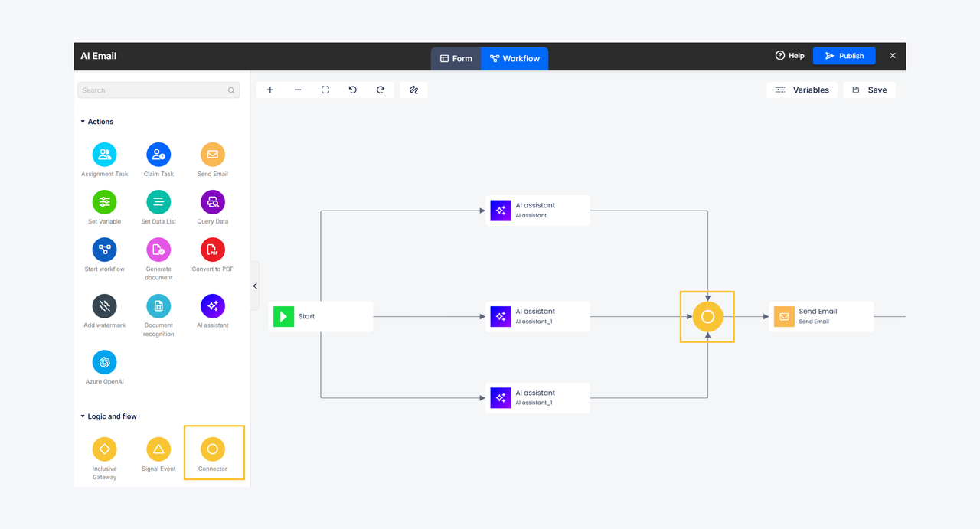Viewport: 980px width, 529px height.
Task: Pick the Azure OpenAI action icon
Action: click(105, 362)
